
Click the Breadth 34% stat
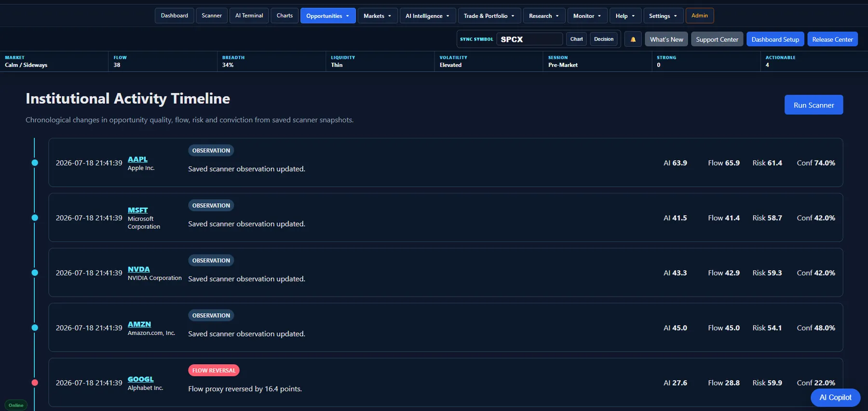[271, 61]
